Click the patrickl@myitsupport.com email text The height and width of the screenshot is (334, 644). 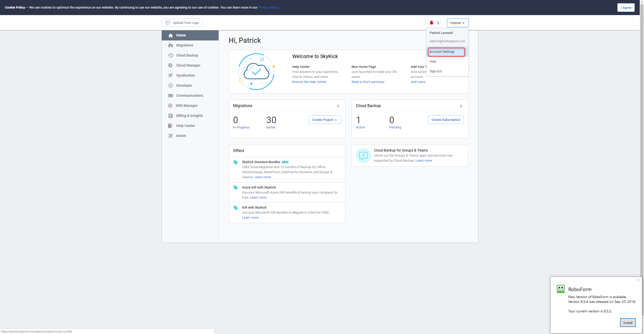447,41
